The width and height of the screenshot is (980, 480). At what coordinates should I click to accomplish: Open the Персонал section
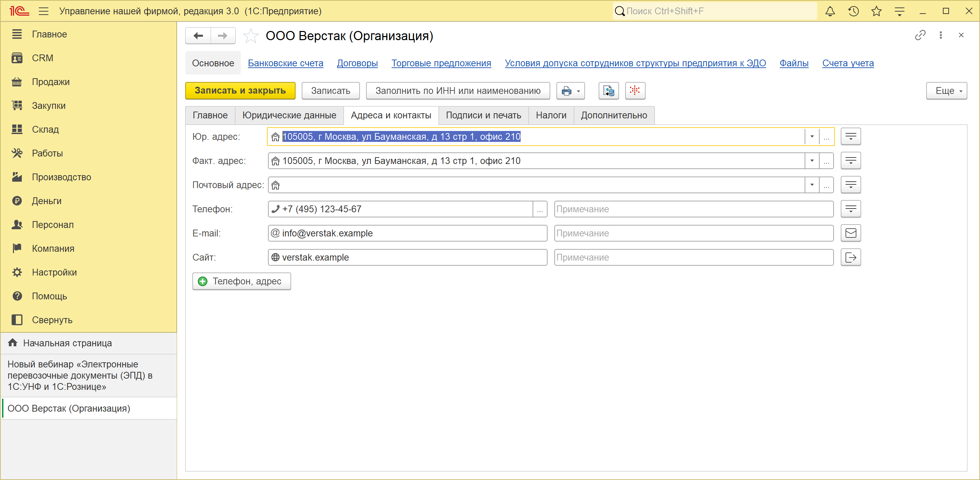88,225
